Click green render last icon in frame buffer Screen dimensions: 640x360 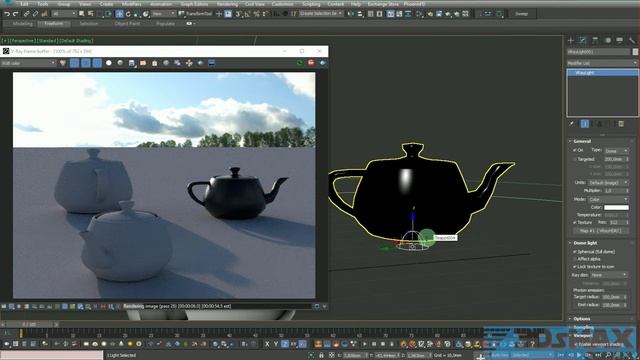tap(300, 63)
